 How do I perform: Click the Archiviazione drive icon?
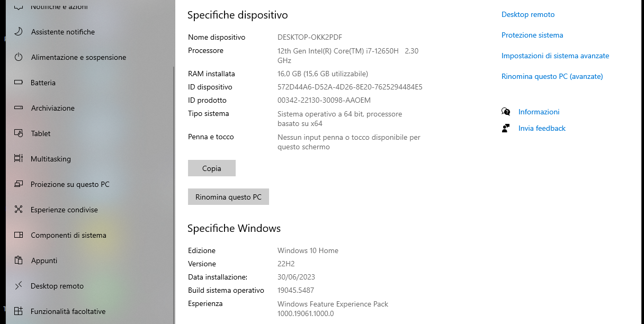[19, 108]
